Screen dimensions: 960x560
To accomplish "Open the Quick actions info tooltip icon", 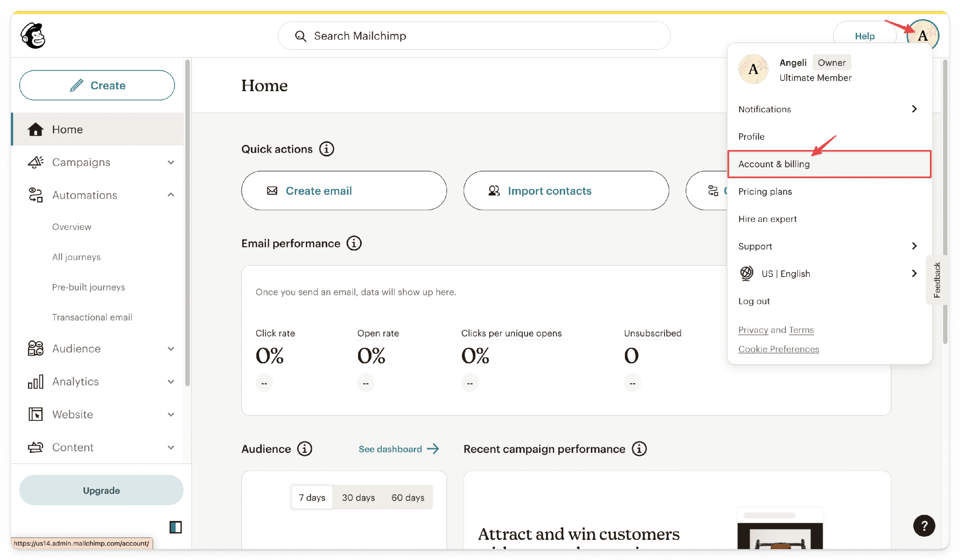I will point(327,149).
